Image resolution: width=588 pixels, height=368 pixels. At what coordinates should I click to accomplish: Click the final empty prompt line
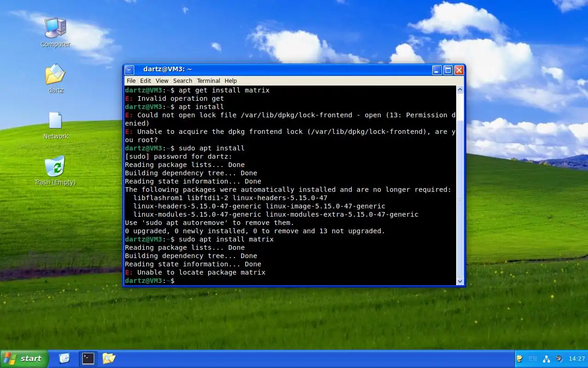(x=150, y=281)
